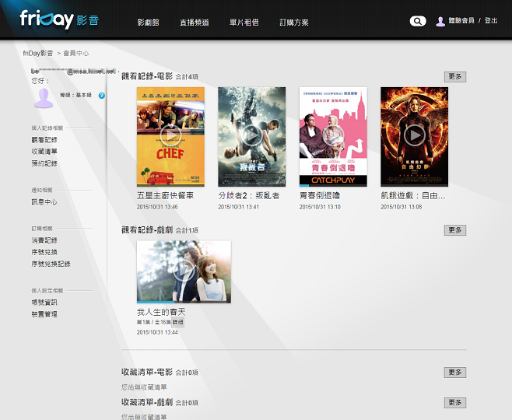This screenshot has width=512, height=420.
Task: Click the 我人生的春天 title
Action: (161, 313)
